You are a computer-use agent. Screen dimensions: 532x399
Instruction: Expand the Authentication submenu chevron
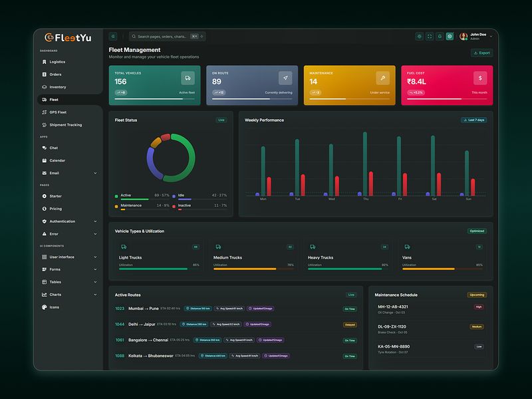[95, 221]
